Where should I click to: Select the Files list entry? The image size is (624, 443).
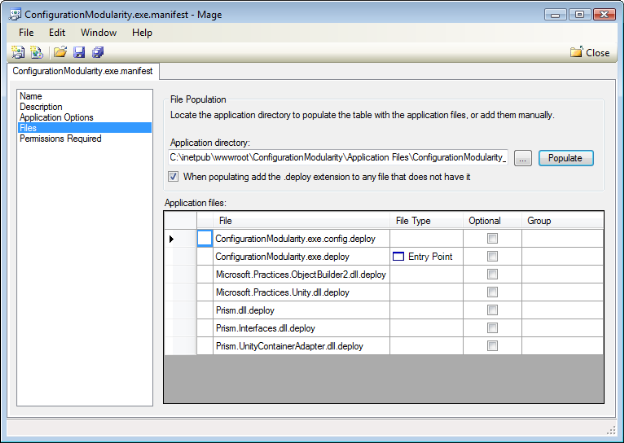(x=84, y=128)
